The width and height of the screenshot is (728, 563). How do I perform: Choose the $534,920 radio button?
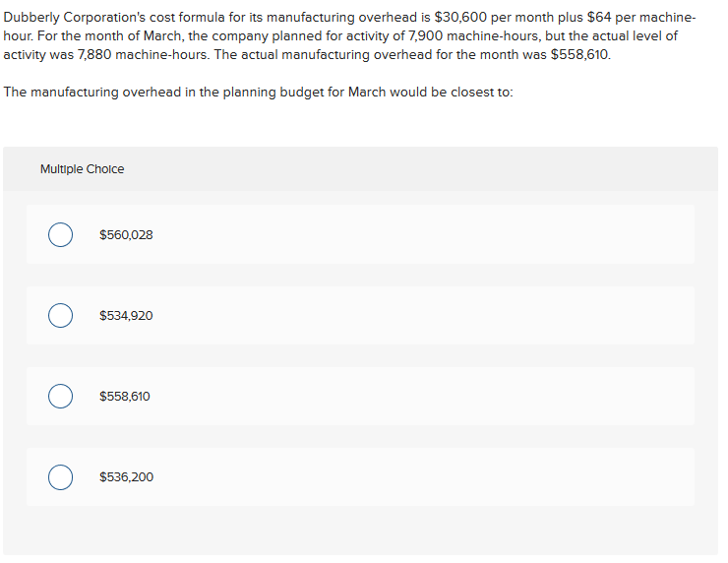pyautogui.click(x=61, y=316)
